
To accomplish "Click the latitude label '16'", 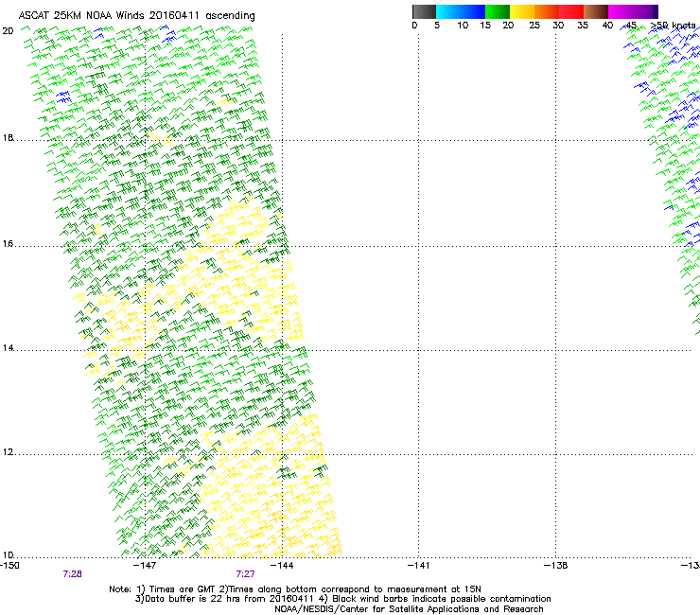I will [x=8, y=244].
